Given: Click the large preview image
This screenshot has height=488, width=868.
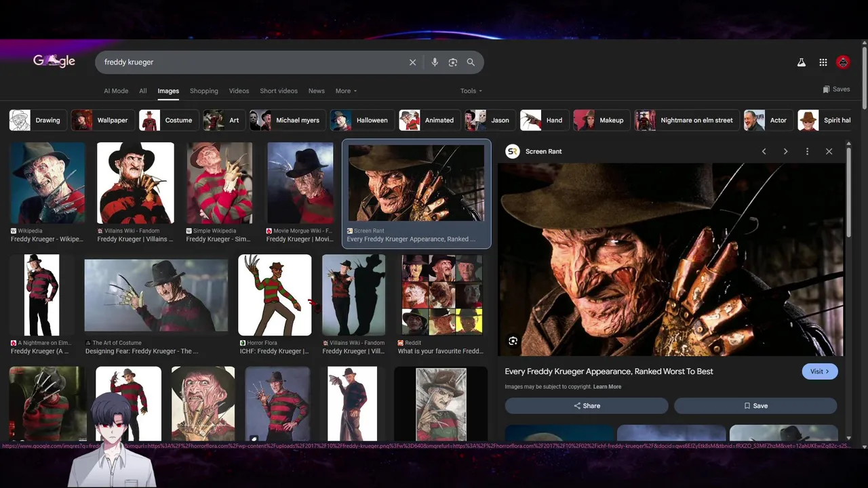Looking at the screenshot, I should [671, 260].
